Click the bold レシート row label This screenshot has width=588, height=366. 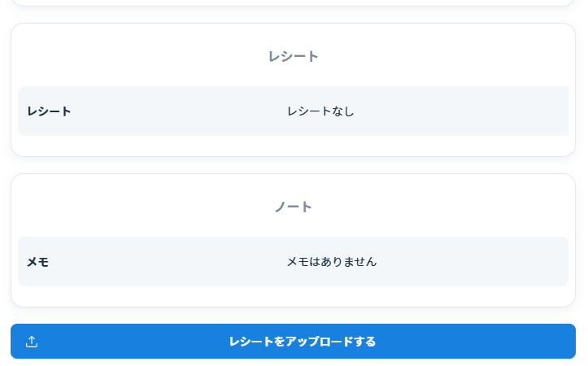49,111
